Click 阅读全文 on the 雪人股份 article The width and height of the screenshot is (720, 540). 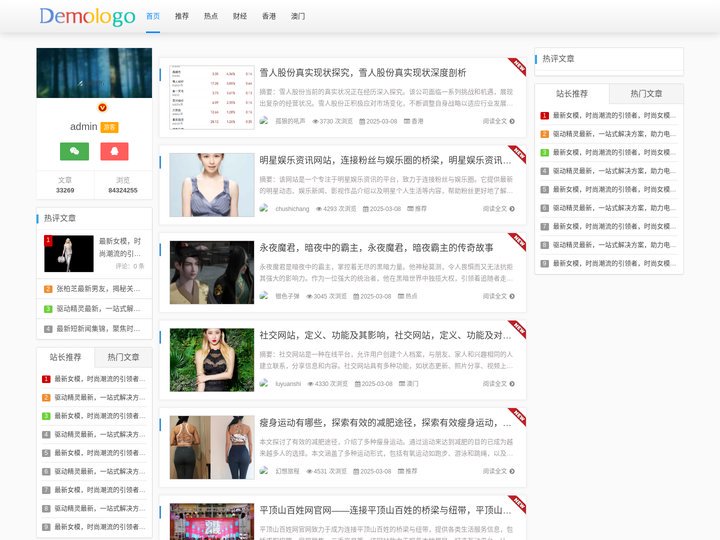pyautogui.click(x=498, y=121)
